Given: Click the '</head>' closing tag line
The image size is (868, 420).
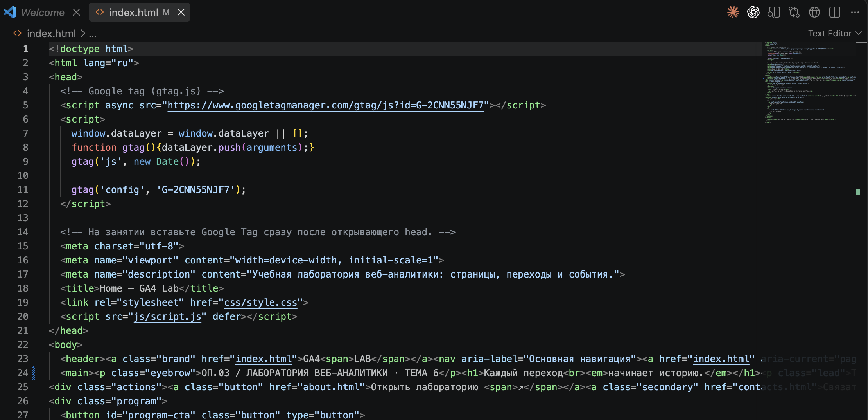Looking at the screenshot, I should coord(68,331).
